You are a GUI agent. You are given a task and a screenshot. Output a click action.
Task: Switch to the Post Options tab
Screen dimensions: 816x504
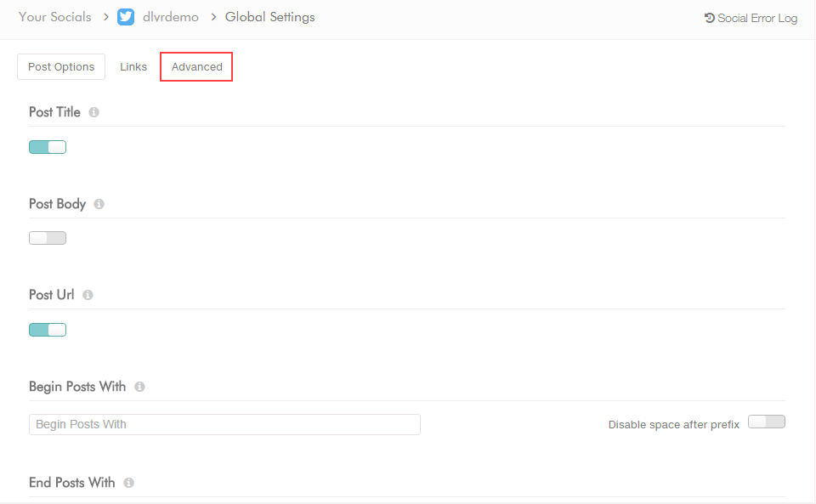(60, 65)
